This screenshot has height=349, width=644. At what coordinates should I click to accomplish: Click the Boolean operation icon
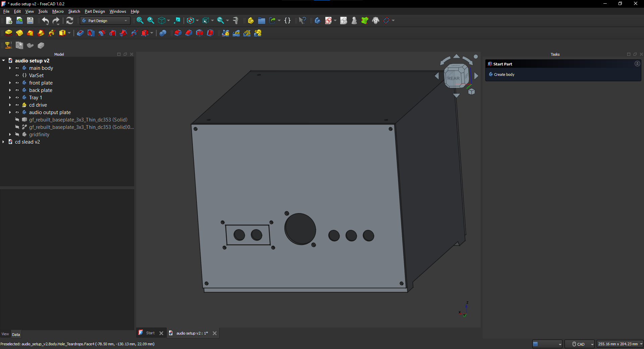(163, 33)
